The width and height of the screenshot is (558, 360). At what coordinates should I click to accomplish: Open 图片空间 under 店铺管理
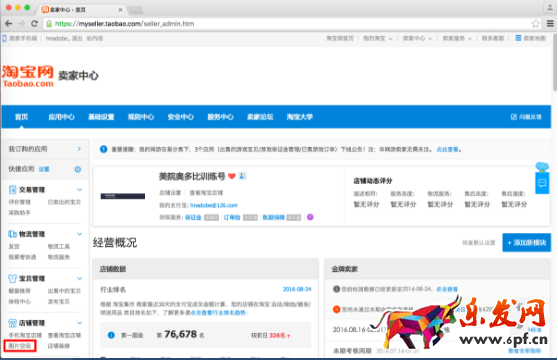tap(20, 346)
